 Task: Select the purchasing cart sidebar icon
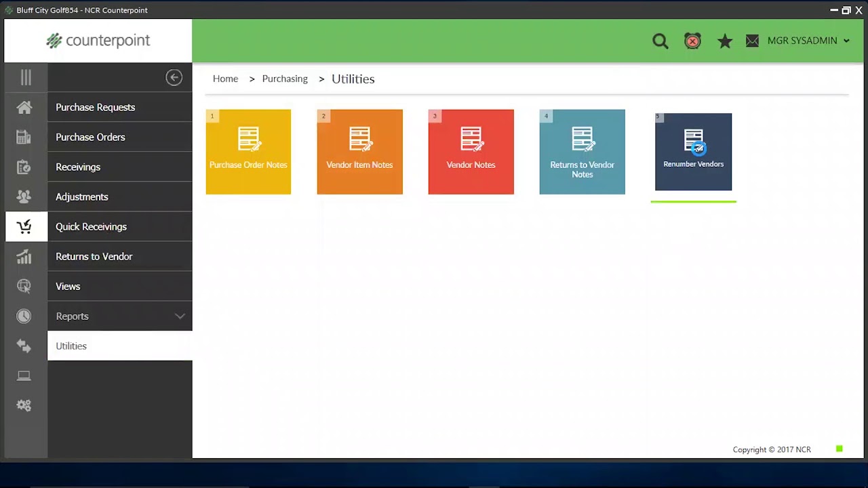coord(24,226)
